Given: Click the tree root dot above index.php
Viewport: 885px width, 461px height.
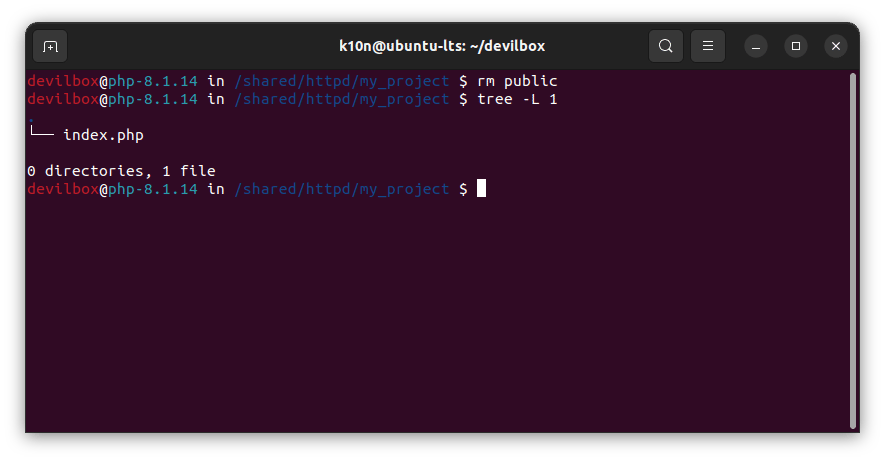Looking at the screenshot, I should tap(31, 119).
